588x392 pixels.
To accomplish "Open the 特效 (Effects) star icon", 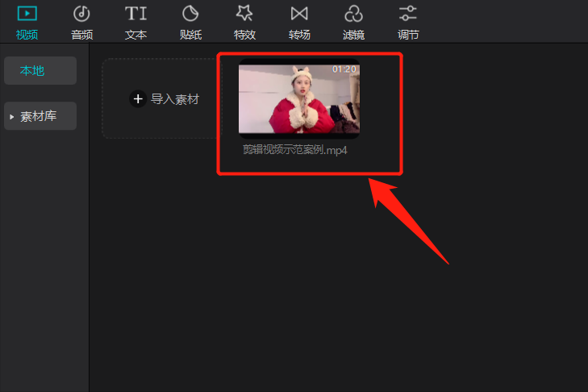I will pos(244,14).
